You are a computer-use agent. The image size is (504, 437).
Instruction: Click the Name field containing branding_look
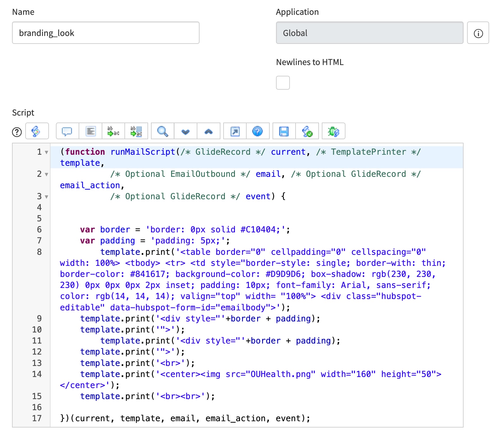tap(106, 33)
